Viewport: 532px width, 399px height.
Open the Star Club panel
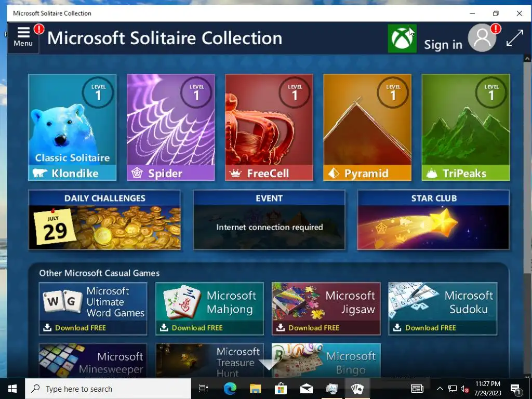433,220
